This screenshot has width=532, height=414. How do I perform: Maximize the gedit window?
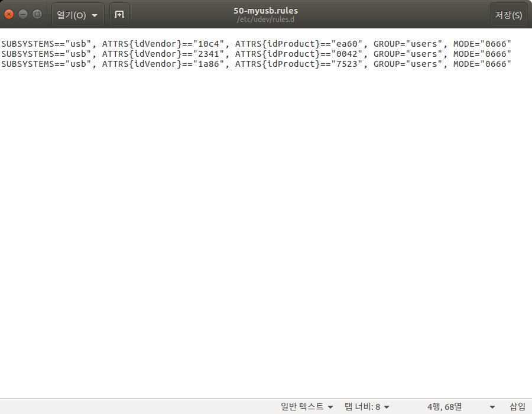click(37, 14)
